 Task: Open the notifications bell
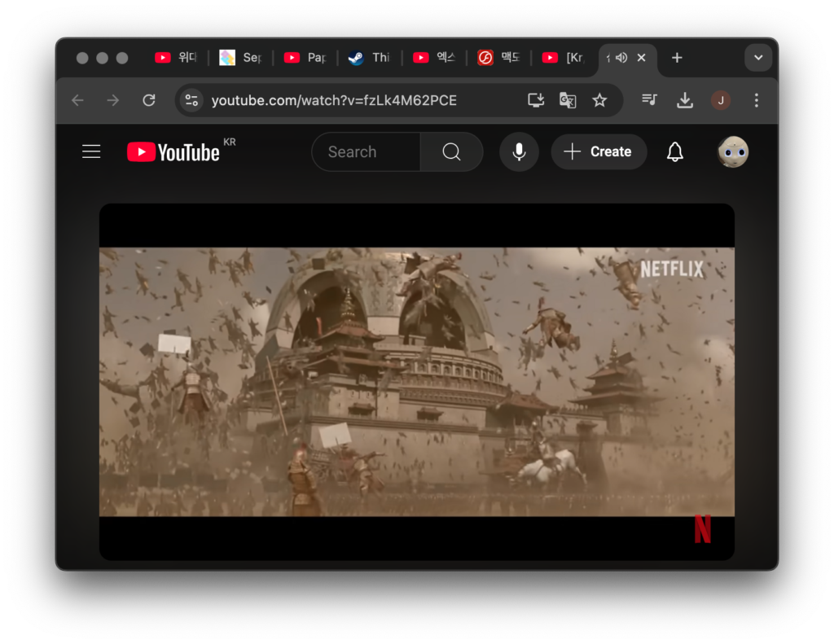[674, 152]
